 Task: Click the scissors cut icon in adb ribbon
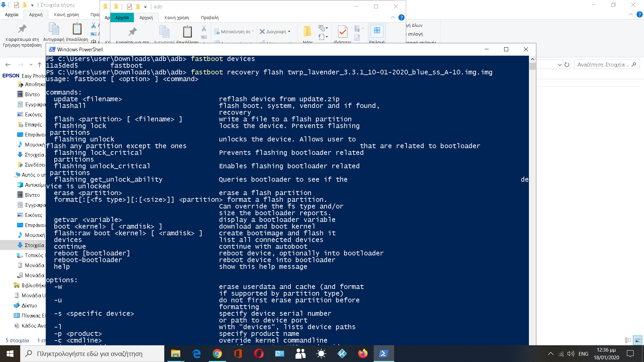(x=204, y=28)
